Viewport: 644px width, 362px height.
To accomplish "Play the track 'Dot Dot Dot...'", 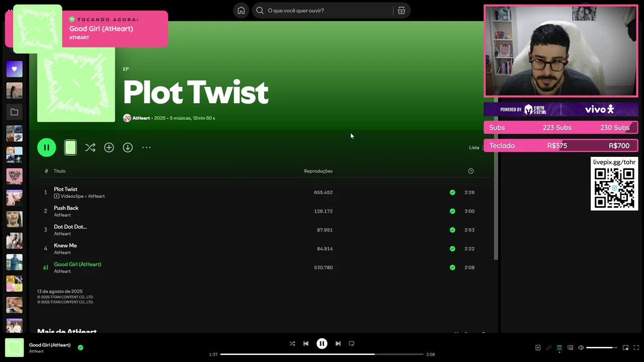I will click(70, 227).
